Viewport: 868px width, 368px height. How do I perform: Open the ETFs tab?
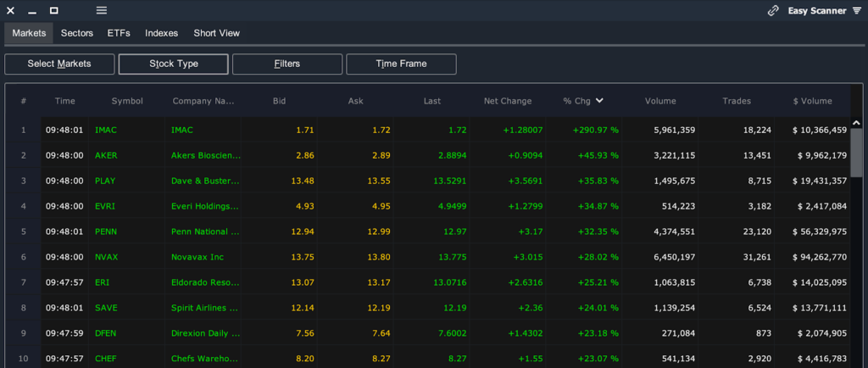pos(119,33)
